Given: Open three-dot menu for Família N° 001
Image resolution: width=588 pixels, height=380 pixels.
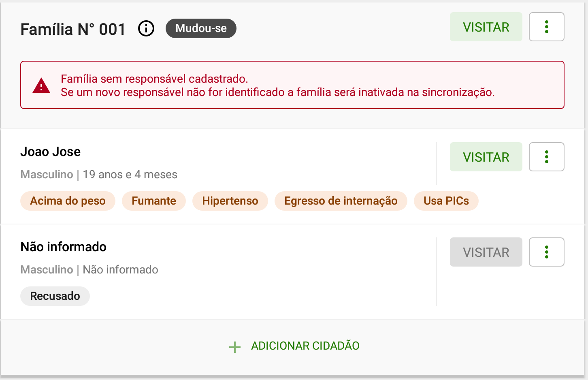Looking at the screenshot, I should (547, 27).
